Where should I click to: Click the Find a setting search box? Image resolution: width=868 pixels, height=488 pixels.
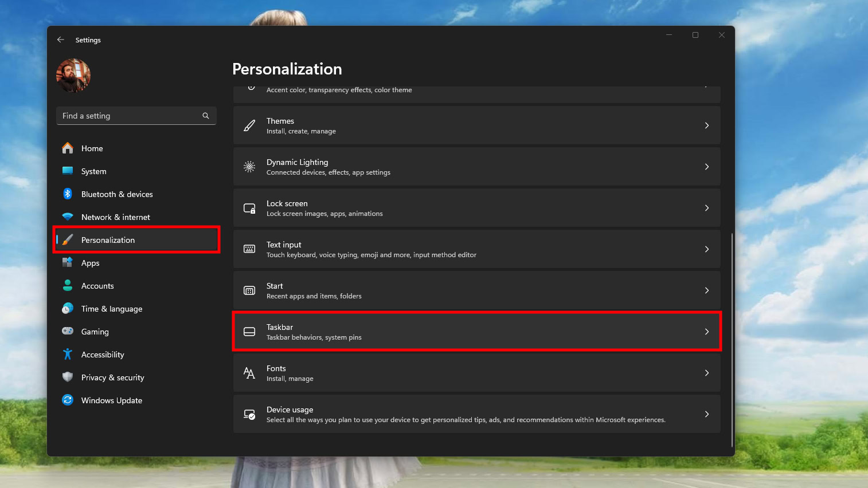click(131, 116)
